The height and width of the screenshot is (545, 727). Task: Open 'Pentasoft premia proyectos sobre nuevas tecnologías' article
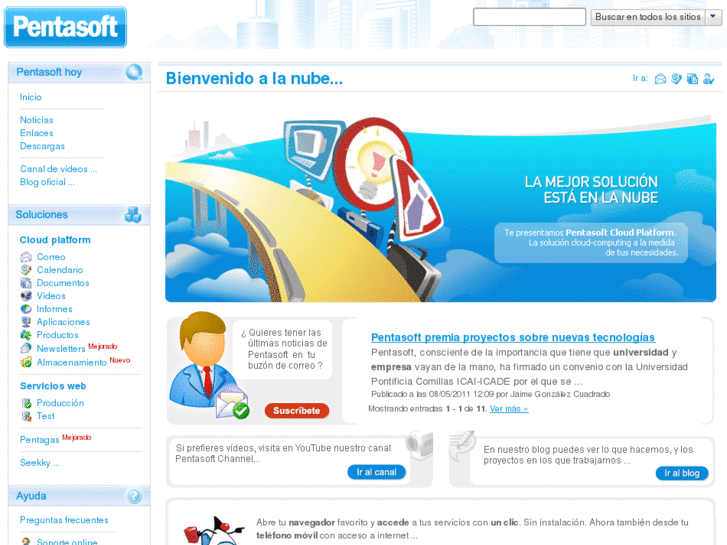[x=513, y=337]
